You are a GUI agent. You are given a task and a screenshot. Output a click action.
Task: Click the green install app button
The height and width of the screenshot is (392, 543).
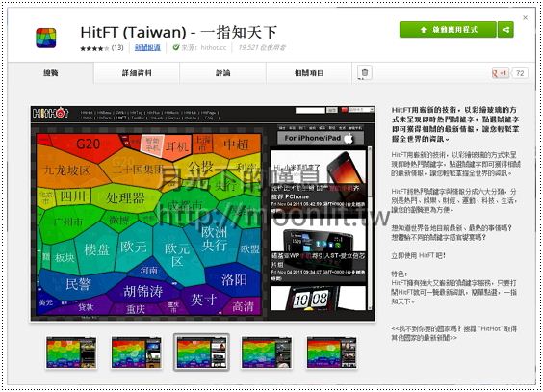pos(448,30)
